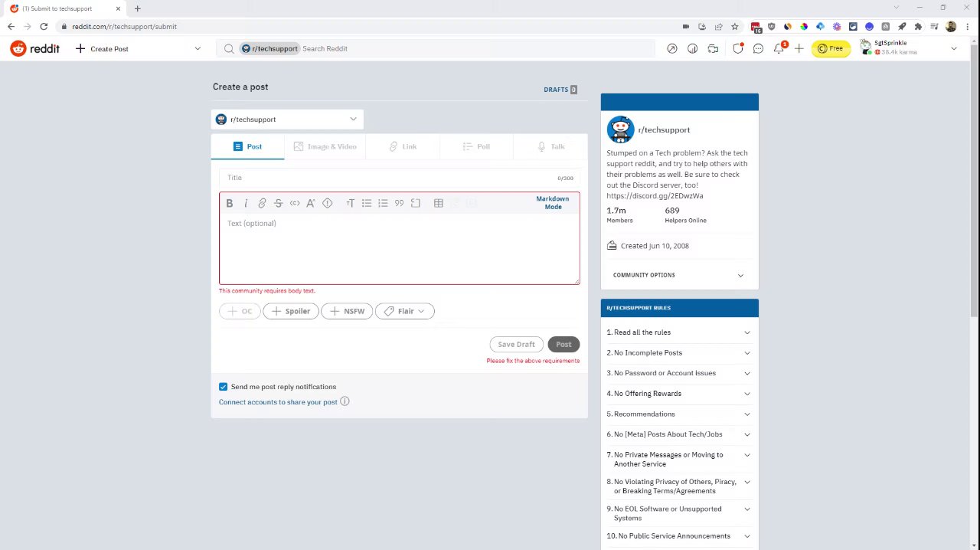
Task: Expand the Create Post navigation dropdown
Action: [x=138, y=48]
